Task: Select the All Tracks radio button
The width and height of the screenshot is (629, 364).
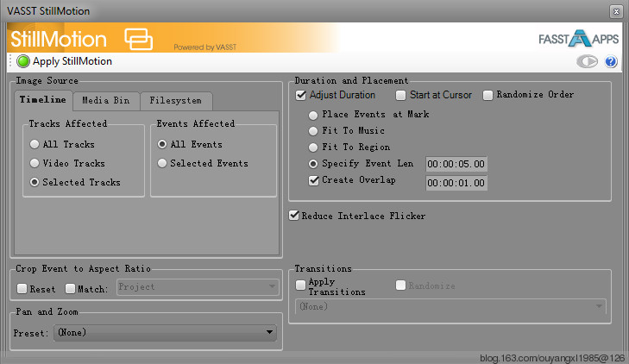Action: (35, 144)
